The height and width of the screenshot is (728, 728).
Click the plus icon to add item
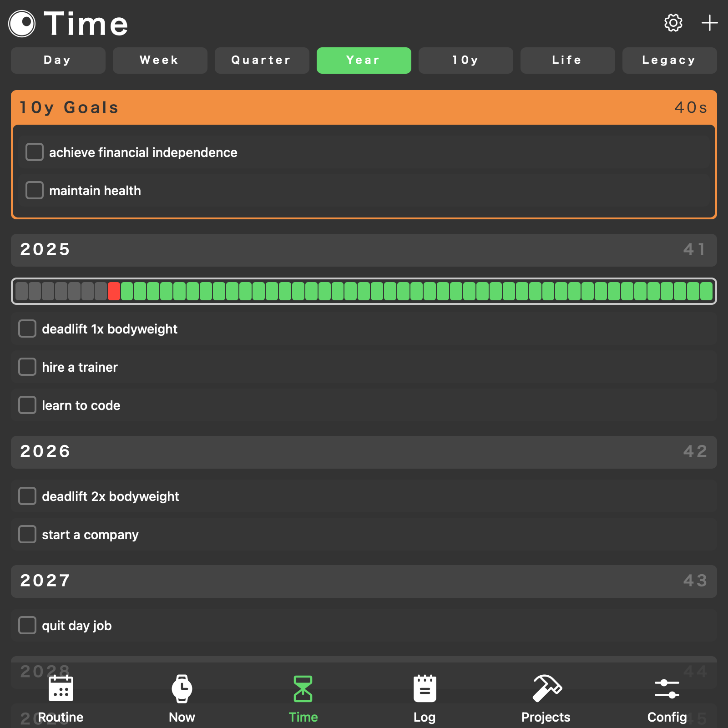pos(709,23)
